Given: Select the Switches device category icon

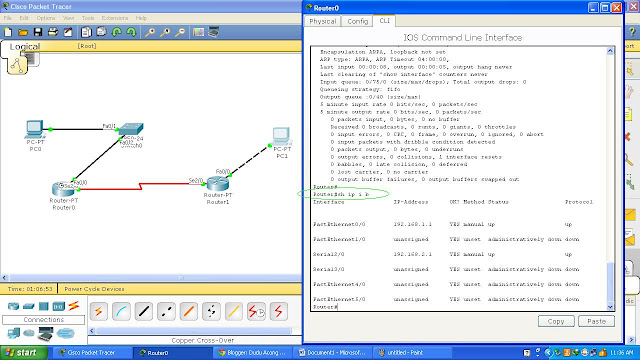Looking at the screenshot, I should pyautogui.click(x=29, y=306).
